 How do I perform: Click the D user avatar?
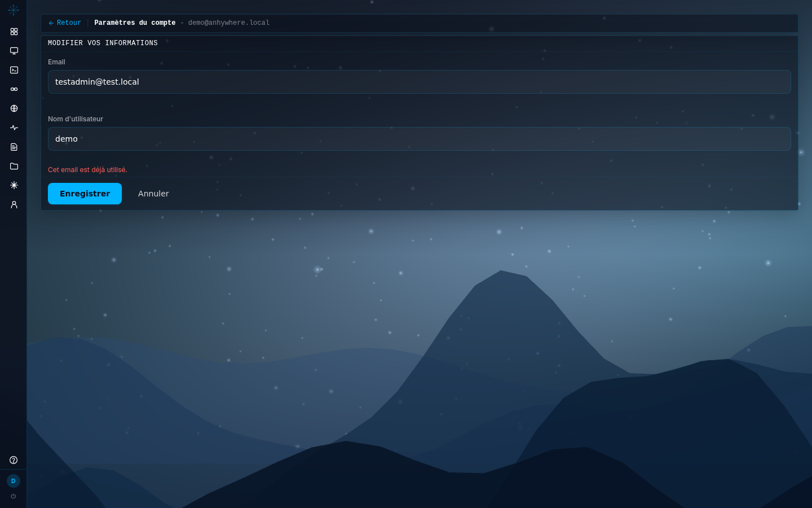point(14,481)
